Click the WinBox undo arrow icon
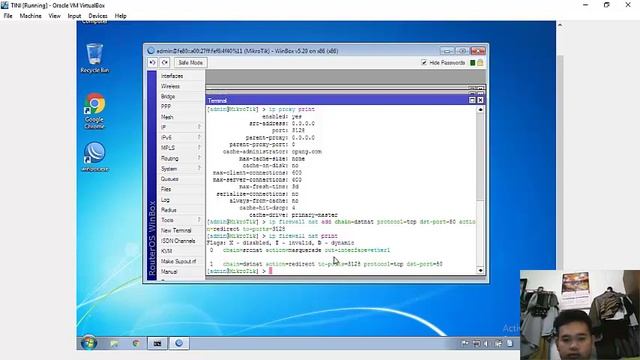Viewport: 640px width, 360px height. 153,62
